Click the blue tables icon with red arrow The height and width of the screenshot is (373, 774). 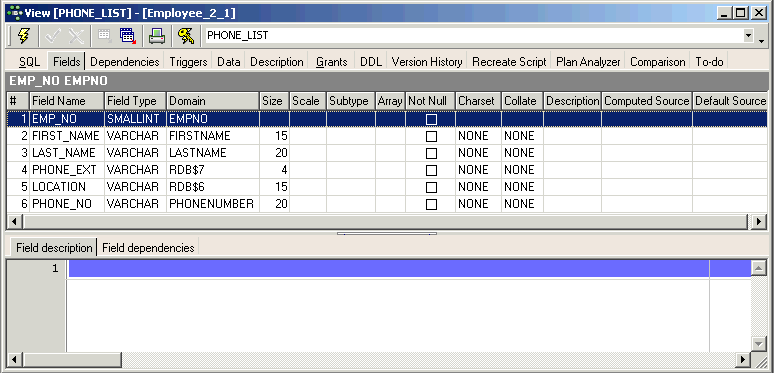[128, 36]
